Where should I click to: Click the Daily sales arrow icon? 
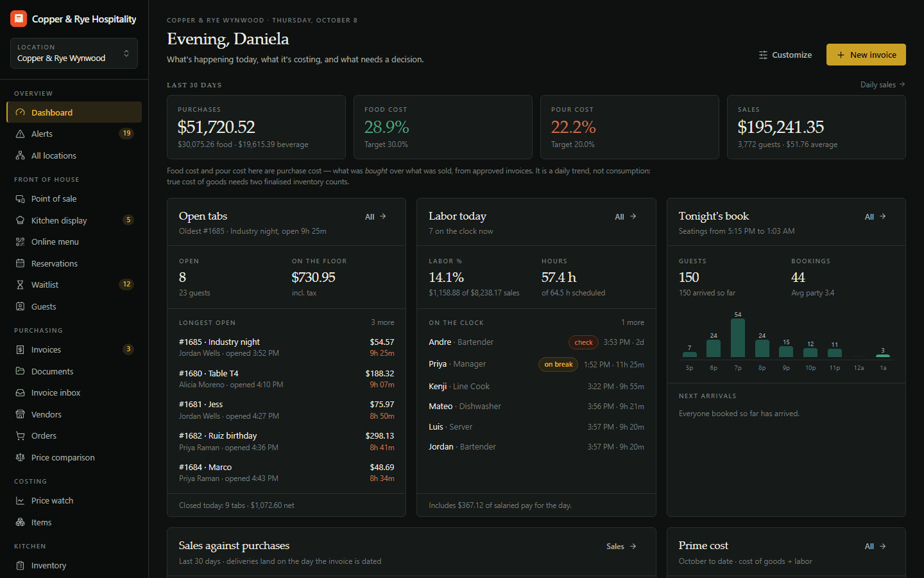point(902,84)
